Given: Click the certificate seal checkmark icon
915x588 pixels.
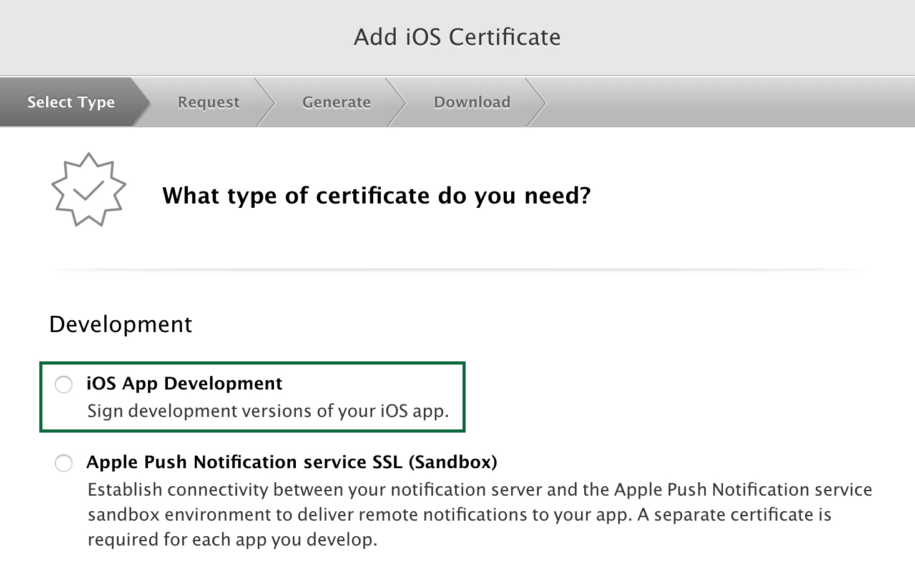Looking at the screenshot, I should point(89,190).
